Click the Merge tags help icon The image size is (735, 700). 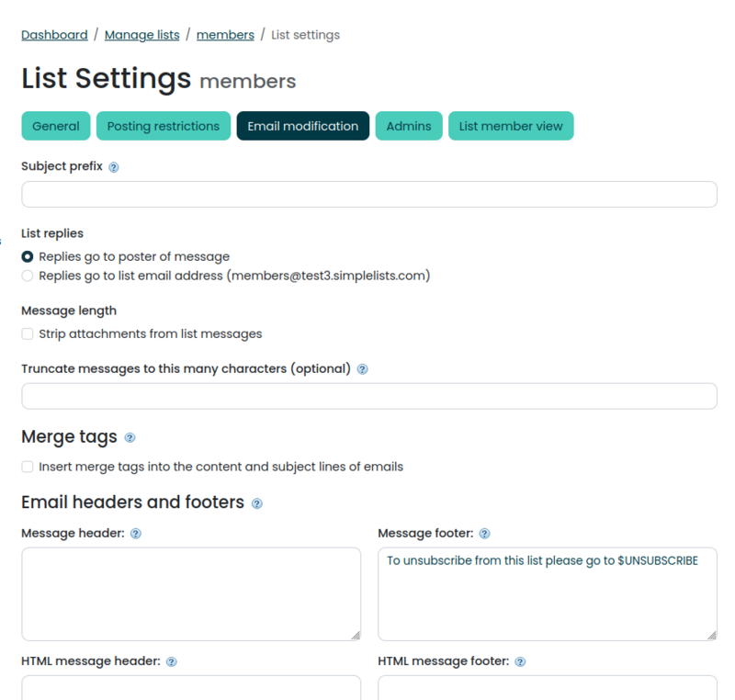(130, 438)
